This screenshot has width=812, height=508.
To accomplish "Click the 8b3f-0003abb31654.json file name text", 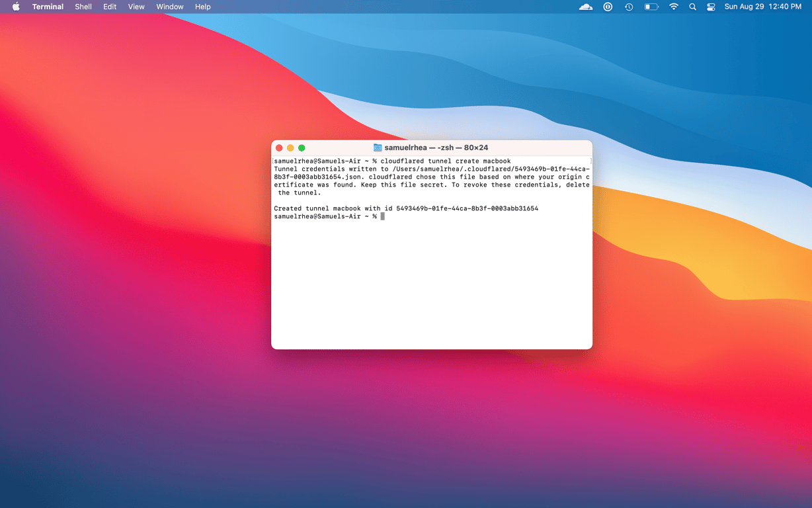I will click(319, 177).
